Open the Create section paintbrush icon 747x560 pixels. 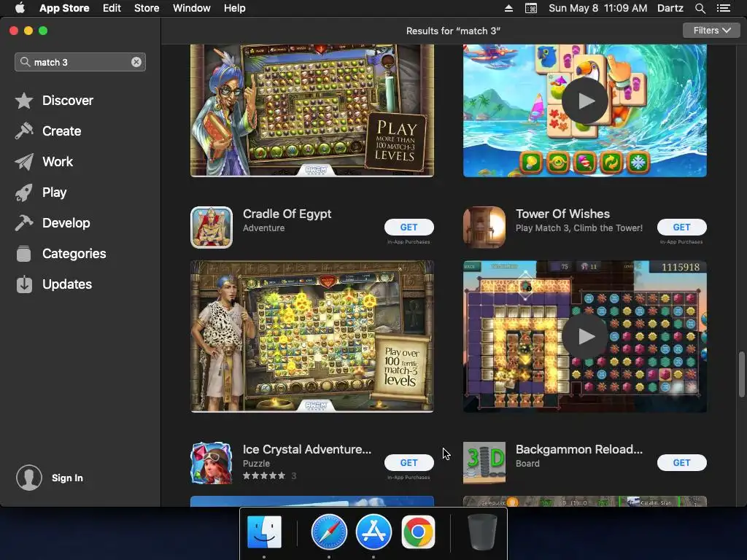point(24,131)
